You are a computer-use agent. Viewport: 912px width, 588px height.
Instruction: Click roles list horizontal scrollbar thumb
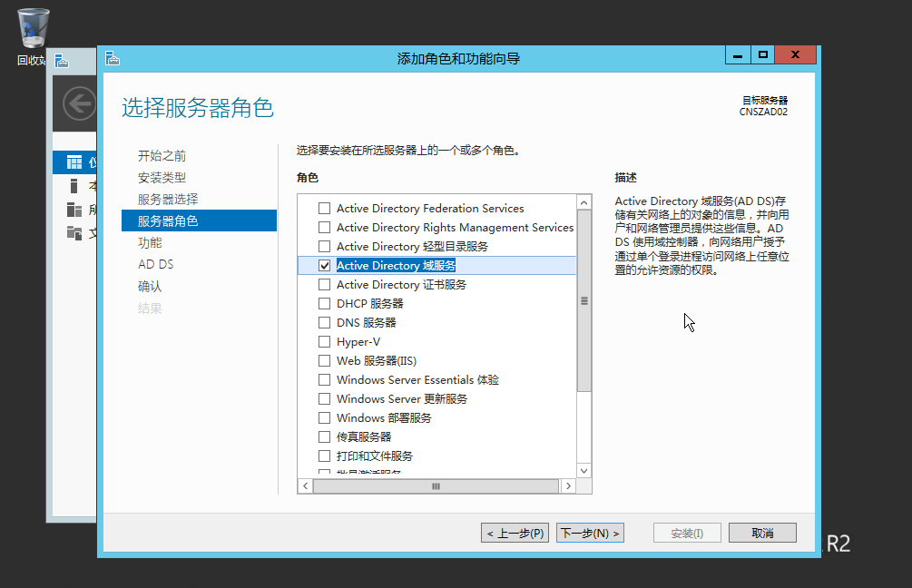(436, 486)
